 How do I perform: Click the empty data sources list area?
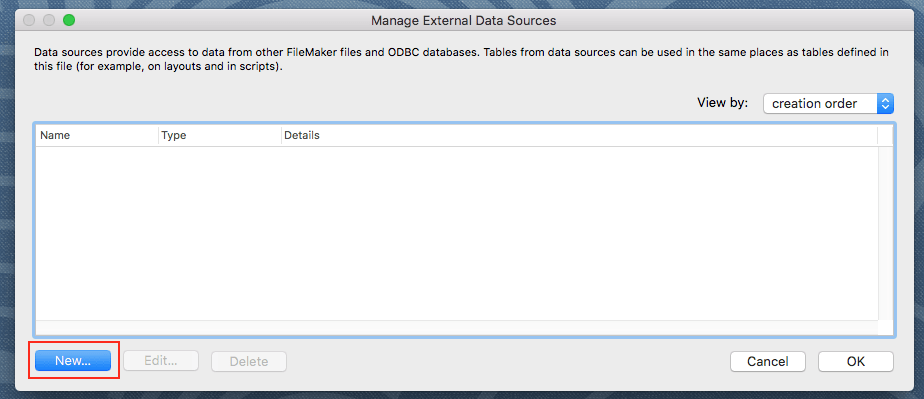point(457,233)
